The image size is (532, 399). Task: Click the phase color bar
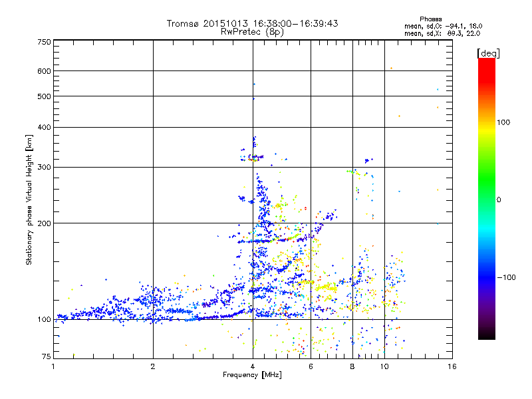tap(487, 198)
